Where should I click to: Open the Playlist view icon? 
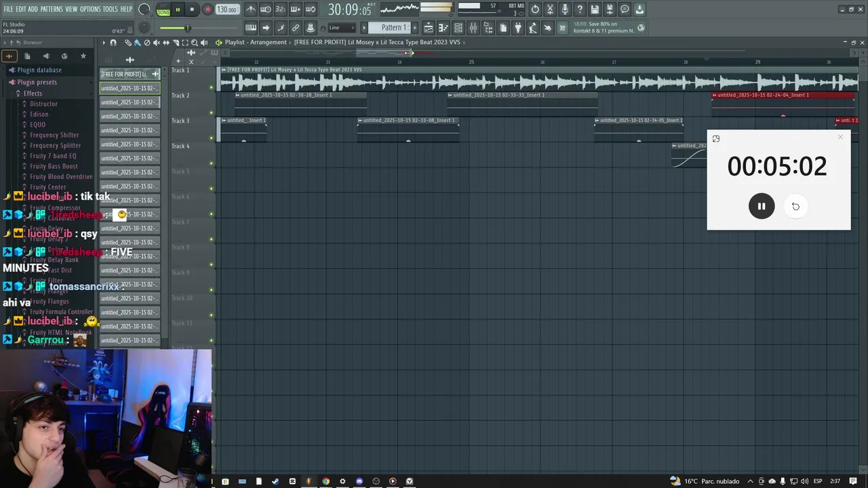tap(429, 28)
